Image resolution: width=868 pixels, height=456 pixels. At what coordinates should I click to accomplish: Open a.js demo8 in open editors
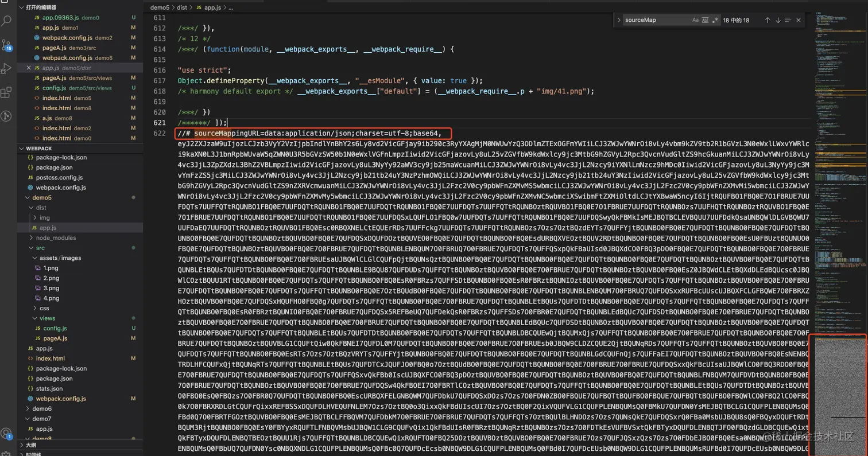pyautogui.click(x=80, y=118)
